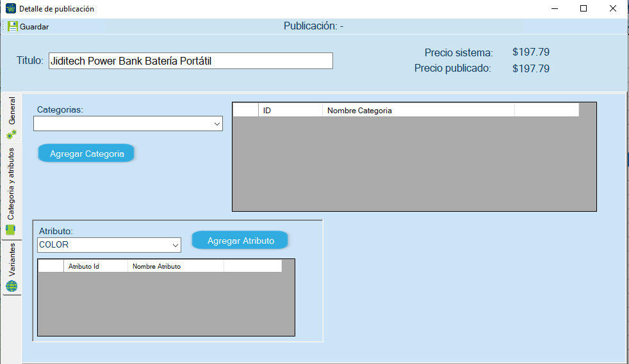629x364 pixels.
Task: Minimize the Detalle de publicación window
Action: point(555,8)
